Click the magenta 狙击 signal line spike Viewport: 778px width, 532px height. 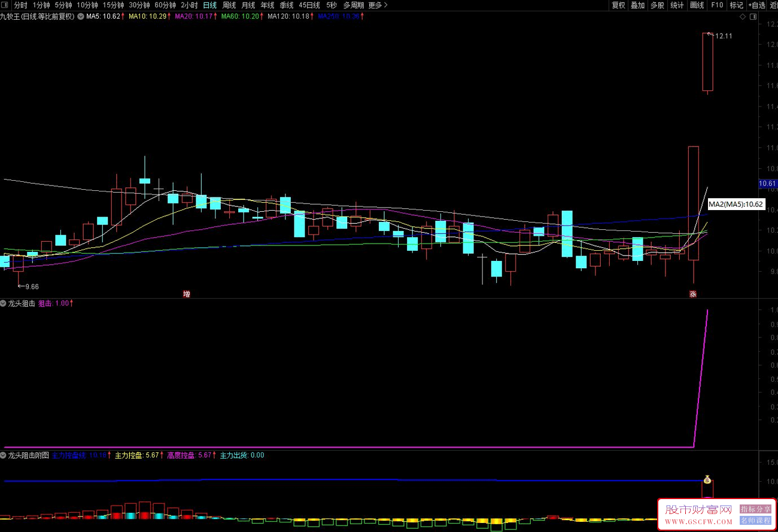coord(701,378)
